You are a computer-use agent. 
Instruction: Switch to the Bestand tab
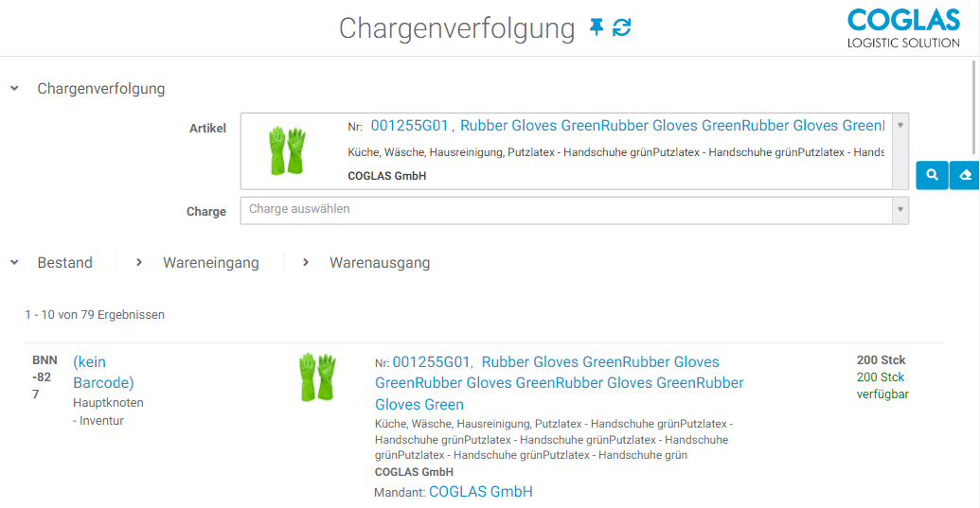(x=65, y=263)
